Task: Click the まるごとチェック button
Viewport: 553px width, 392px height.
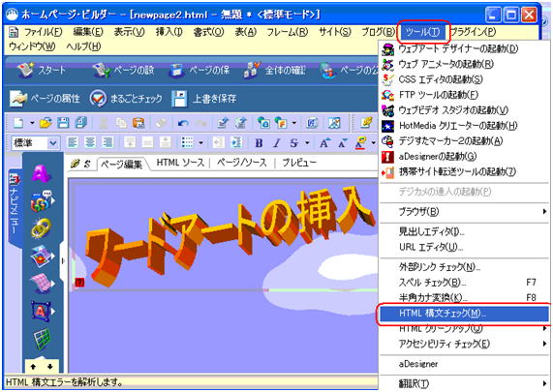Action: click(x=126, y=99)
